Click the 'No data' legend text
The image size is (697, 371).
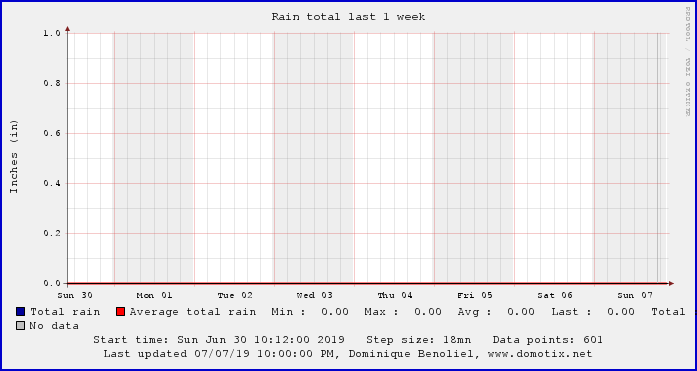[54, 326]
